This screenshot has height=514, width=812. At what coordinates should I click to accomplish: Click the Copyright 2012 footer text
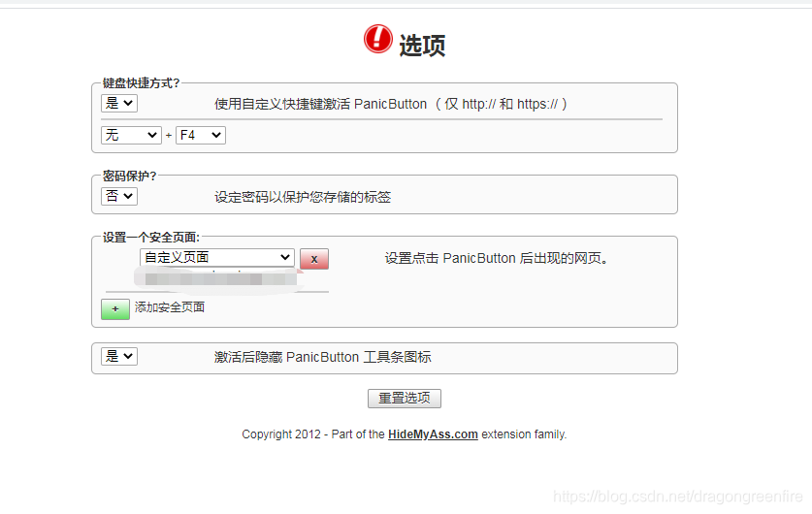point(405,434)
